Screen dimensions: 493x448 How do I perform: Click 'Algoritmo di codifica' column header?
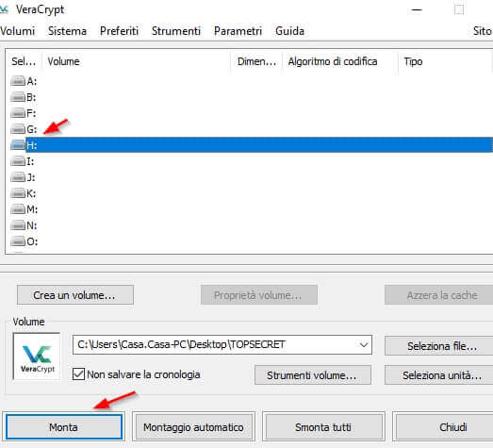coord(339,61)
